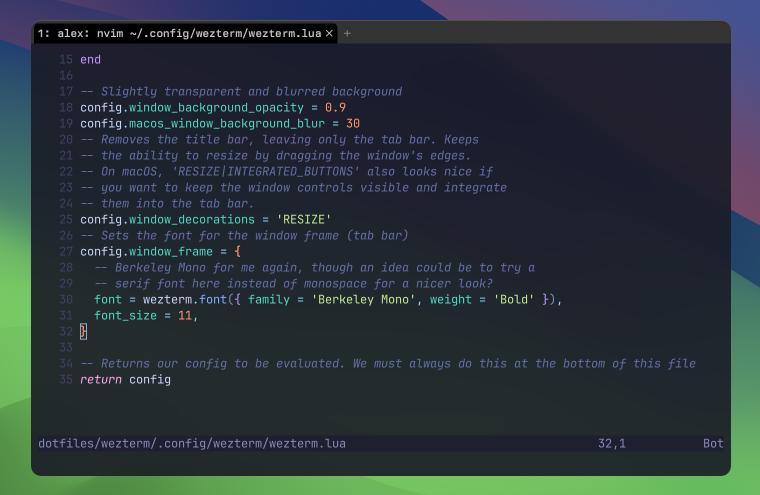Click the 'RESIZE' string on line 25
Screen dimensions: 760x495
304,220
